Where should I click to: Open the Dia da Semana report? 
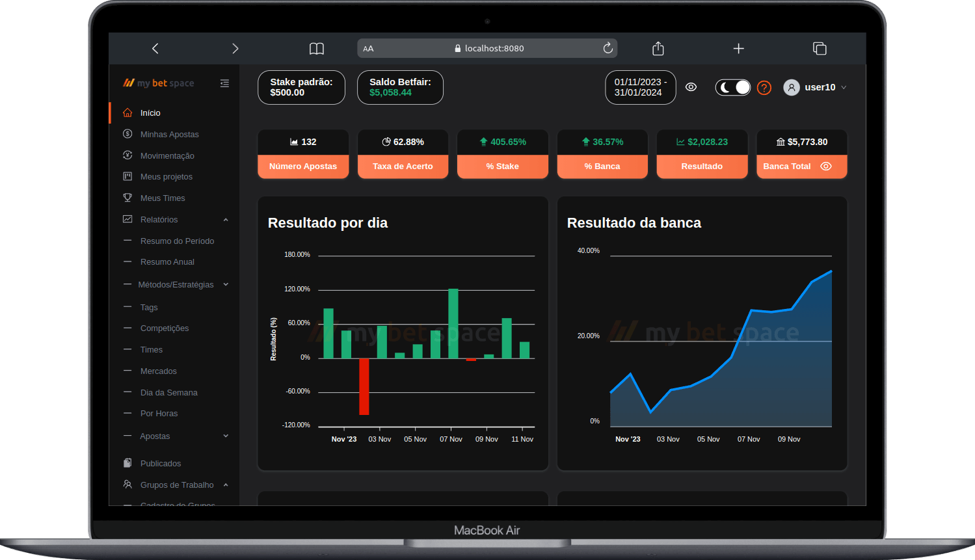pos(169,392)
